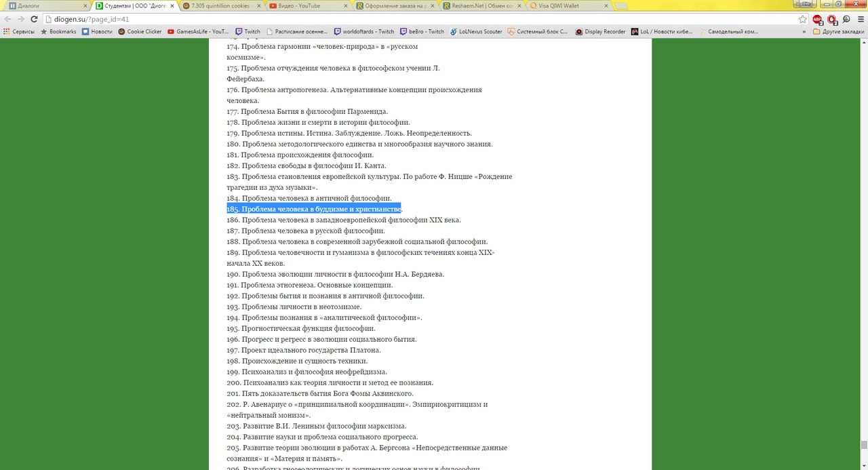Viewport: 868px width, 470px height.
Task: Open a new tab with the new-tab button
Action: pos(621,5)
